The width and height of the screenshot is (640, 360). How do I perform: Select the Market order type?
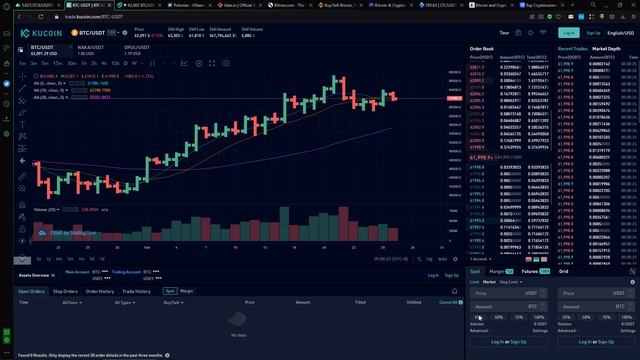click(489, 282)
